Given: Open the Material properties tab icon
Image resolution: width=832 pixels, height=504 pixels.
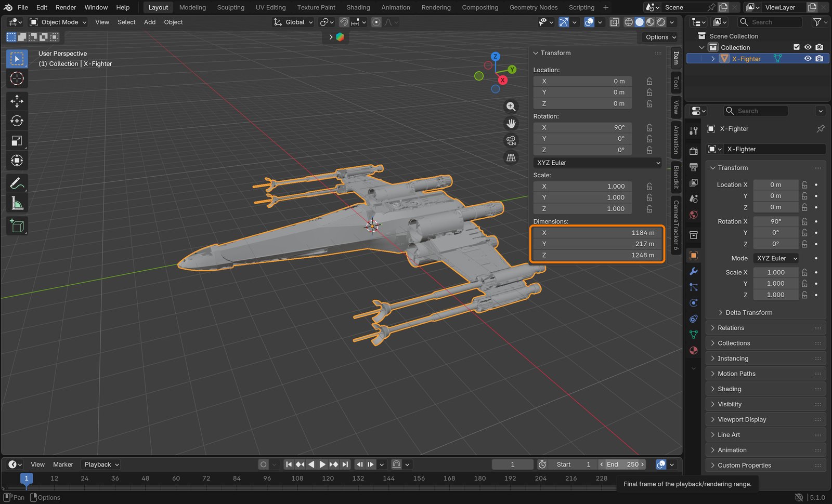Looking at the screenshot, I should [x=693, y=350].
